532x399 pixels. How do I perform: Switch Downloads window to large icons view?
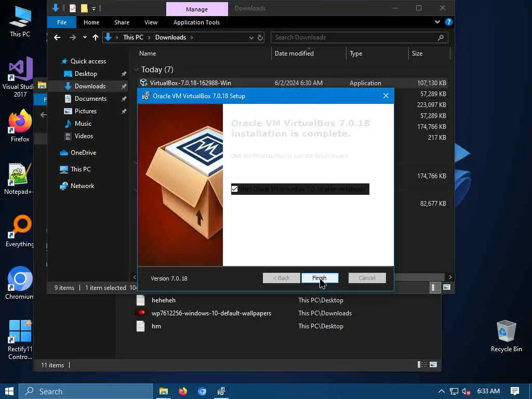[x=446, y=287]
